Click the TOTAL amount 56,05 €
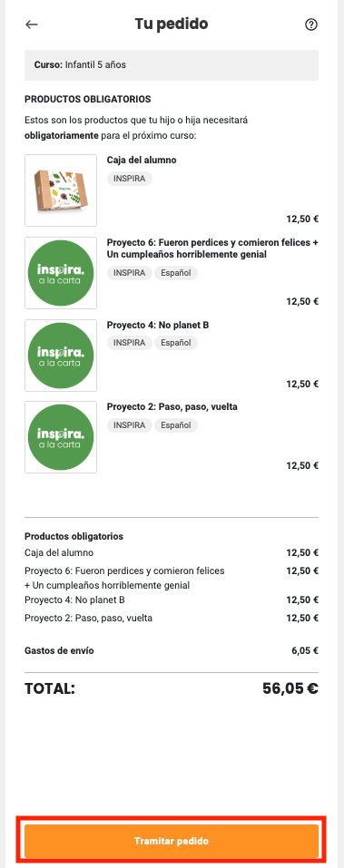 (x=290, y=688)
